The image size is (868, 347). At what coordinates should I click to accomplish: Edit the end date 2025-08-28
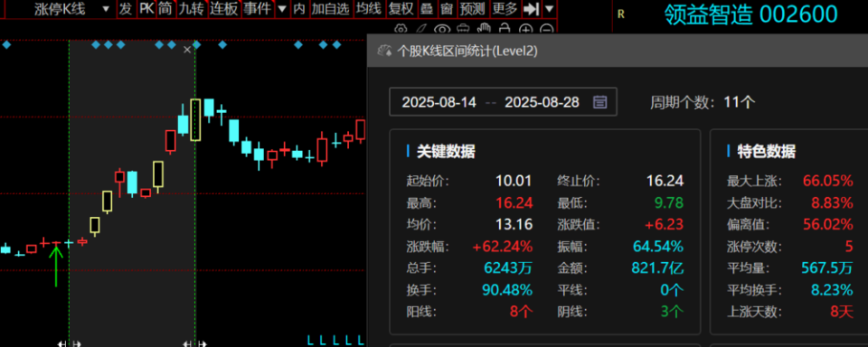click(542, 102)
